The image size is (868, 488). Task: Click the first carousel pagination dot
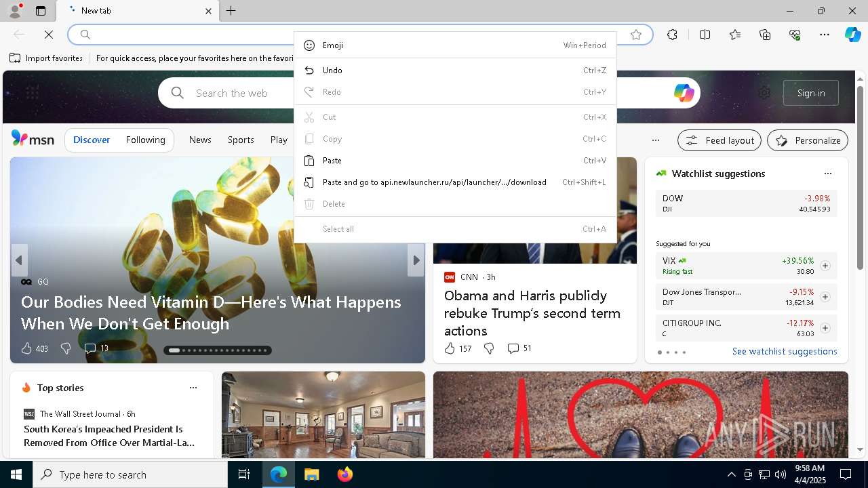click(174, 350)
